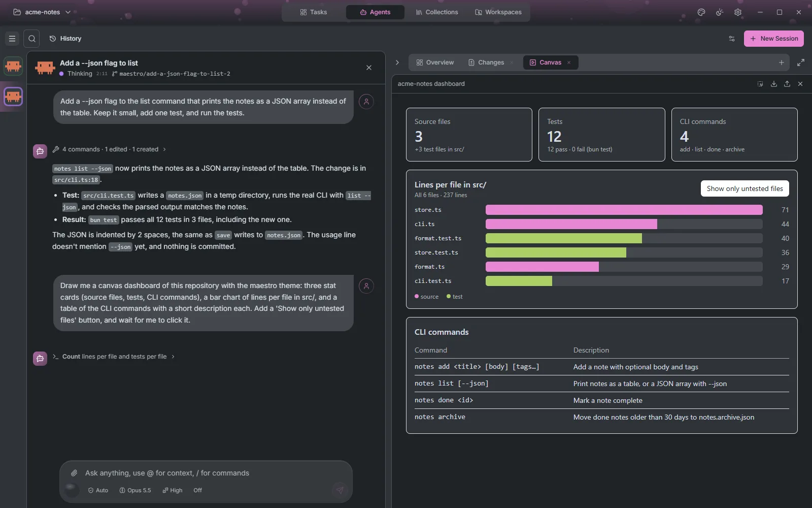Screen dimensions: 812x508
Task: Open the search magnifier button
Action: (31, 39)
